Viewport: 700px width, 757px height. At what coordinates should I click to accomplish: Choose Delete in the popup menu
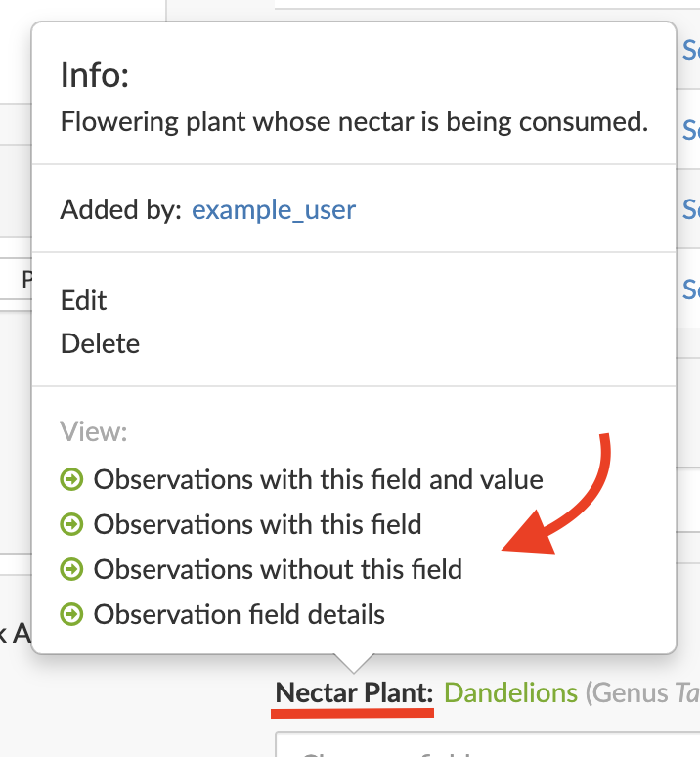tap(100, 343)
